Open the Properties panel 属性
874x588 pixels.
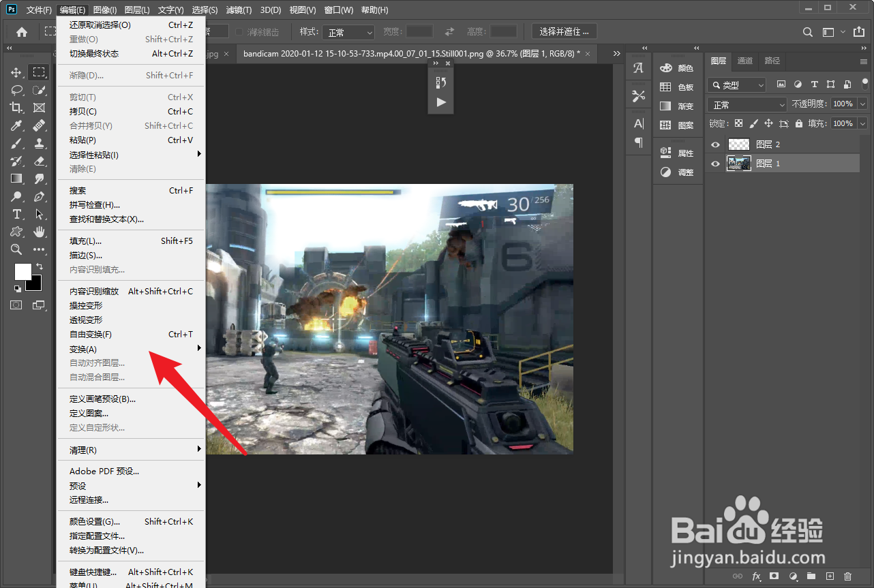click(x=677, y=153)
